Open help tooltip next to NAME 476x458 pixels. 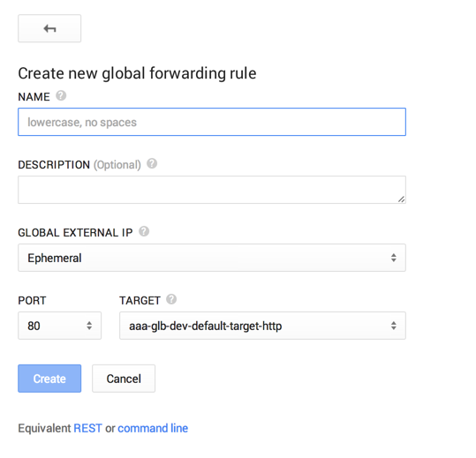61,95
